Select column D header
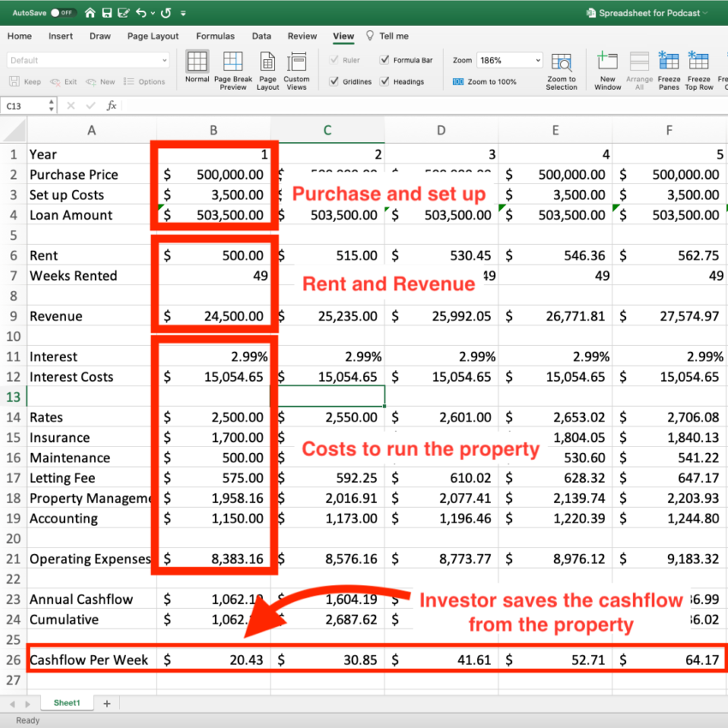This screenshot has width=728, height=728. 441,130
